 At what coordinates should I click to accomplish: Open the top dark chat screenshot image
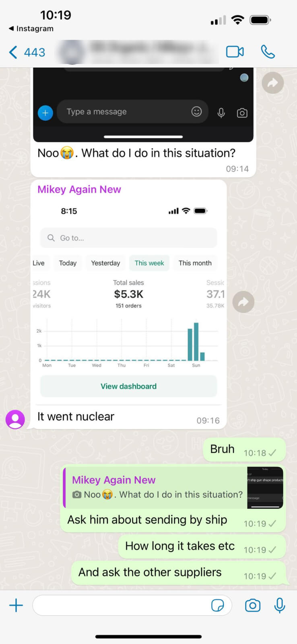(143, 105)
